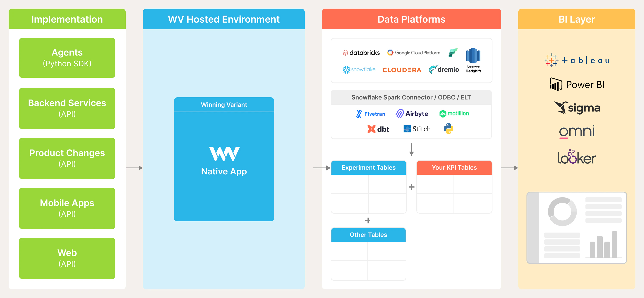This screenshot has width=644, height=298.
Task: Click the Databricks logo
Action: (x=361, y=53)
